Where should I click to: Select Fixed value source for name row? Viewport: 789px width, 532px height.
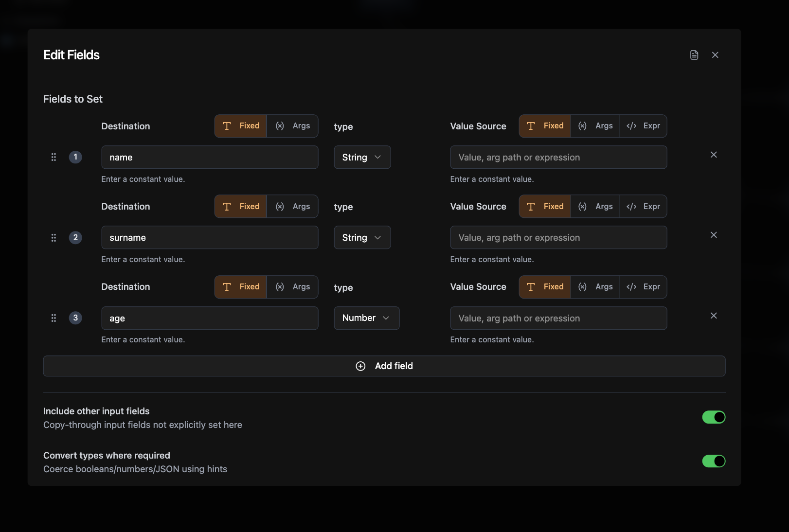[545, 126]
